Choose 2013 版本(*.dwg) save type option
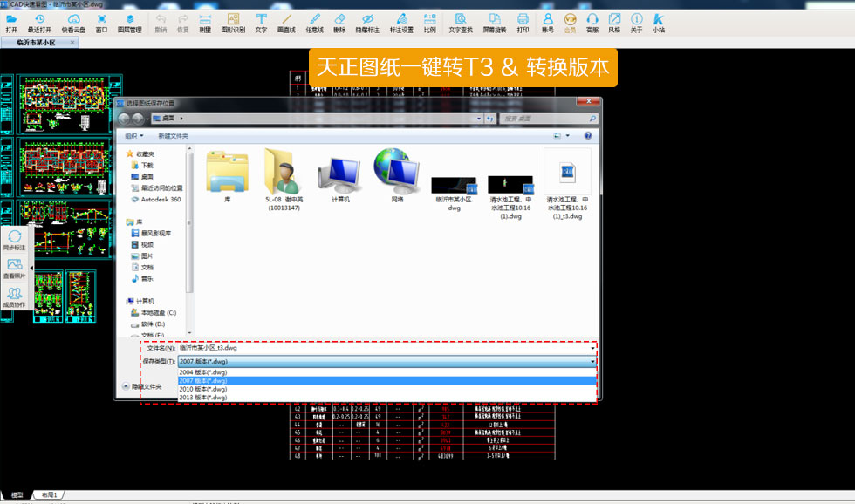The image size is (855, 504). pyautogui.click(x=202, y=397)
